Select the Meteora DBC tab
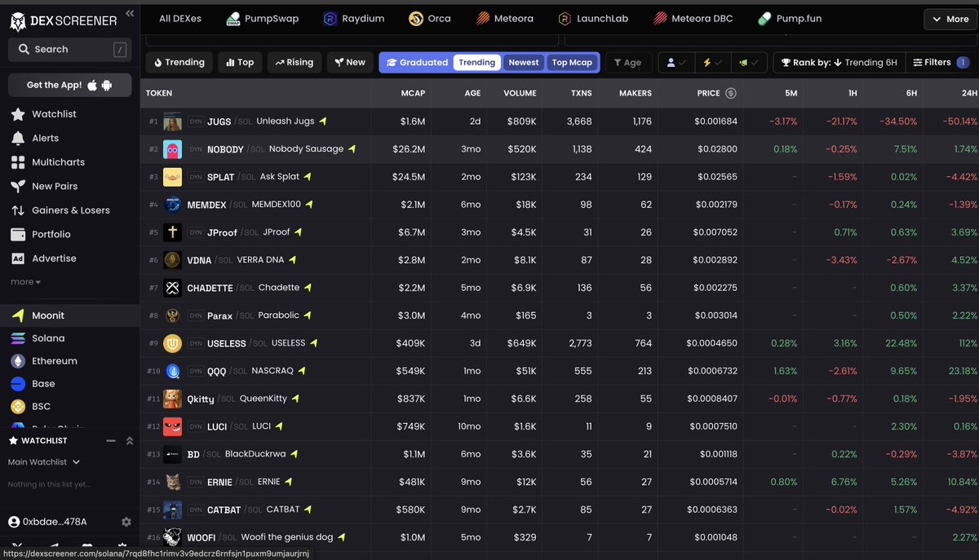 coord(693,19)
